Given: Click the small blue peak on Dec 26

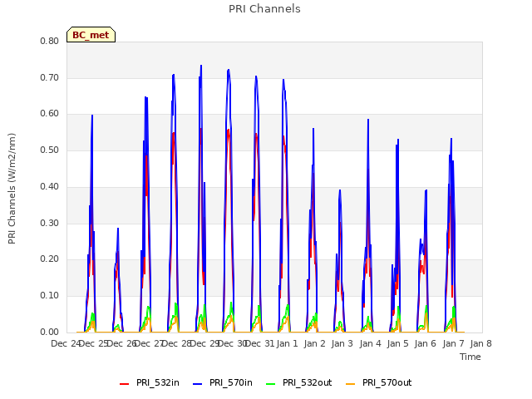Looking at the screenshot, I should coord(118,229).
